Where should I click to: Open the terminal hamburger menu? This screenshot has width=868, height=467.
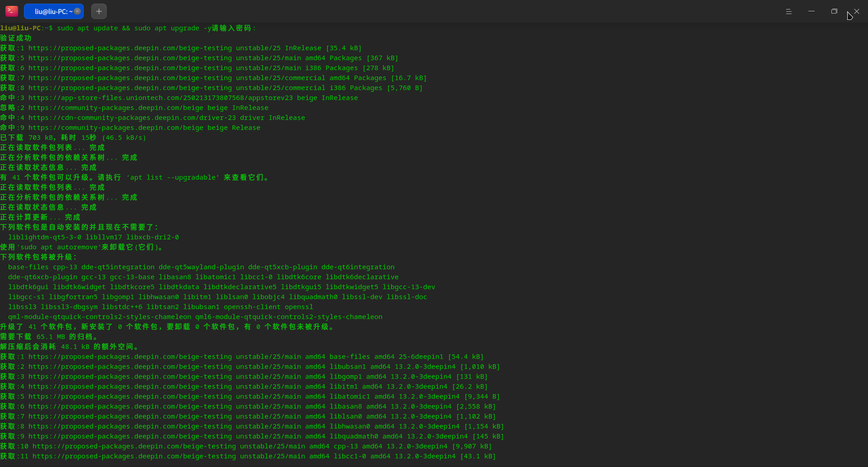click(789, 11)
